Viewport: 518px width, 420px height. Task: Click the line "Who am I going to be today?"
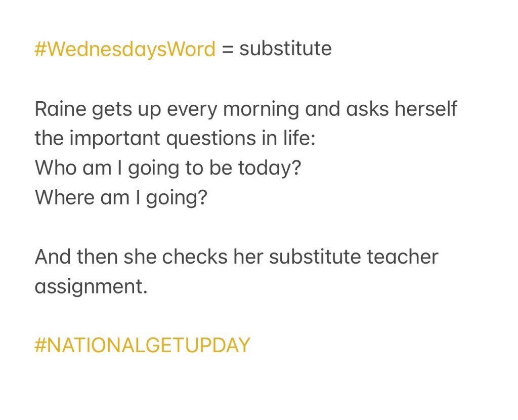[x=168, y=167]
